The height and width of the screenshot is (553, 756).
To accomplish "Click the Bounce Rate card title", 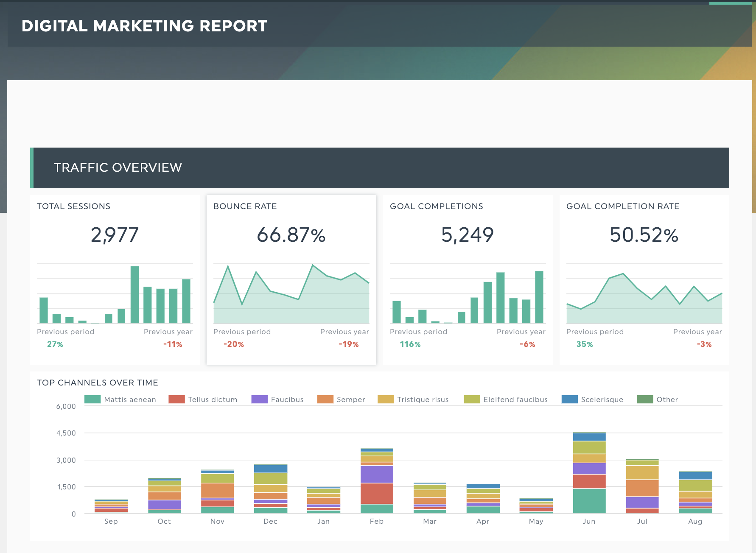I will [x=245, y=207].
